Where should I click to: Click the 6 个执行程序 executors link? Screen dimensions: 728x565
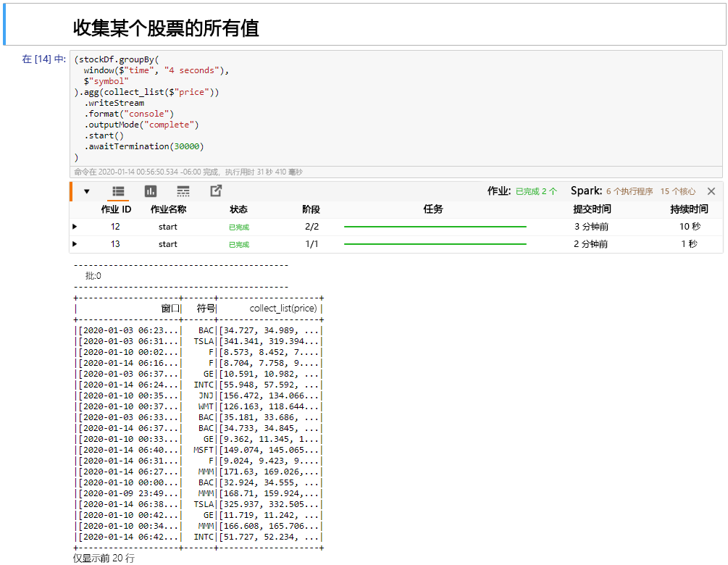629,191
